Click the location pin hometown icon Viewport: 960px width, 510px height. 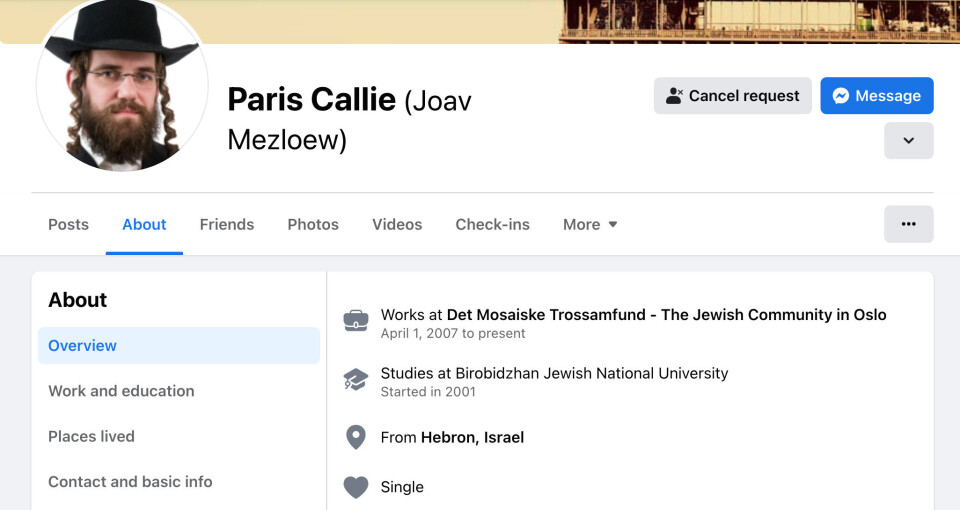click(356, 437)
